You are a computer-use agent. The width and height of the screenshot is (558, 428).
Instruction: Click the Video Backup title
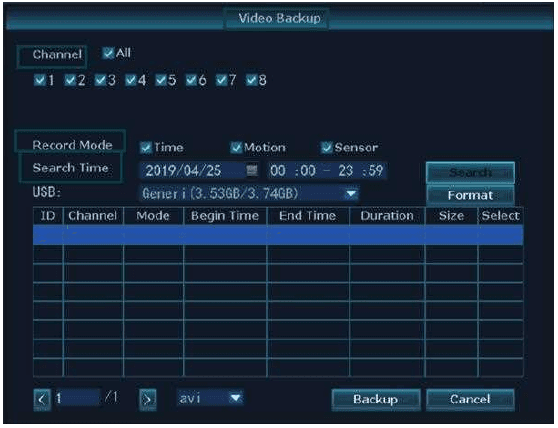pos(279,18)
